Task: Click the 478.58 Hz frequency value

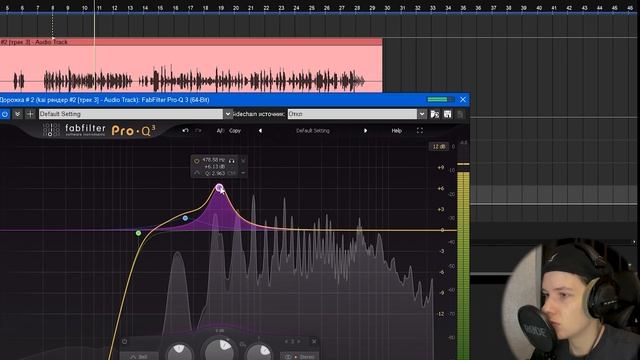Action: (213, 160)
